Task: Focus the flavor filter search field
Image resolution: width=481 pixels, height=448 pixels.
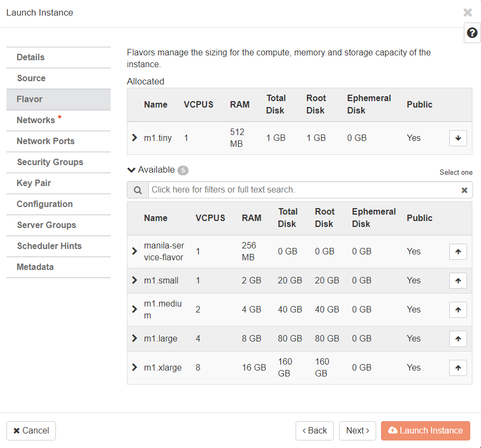Action: pyautogui.click(x=301, y=190)
